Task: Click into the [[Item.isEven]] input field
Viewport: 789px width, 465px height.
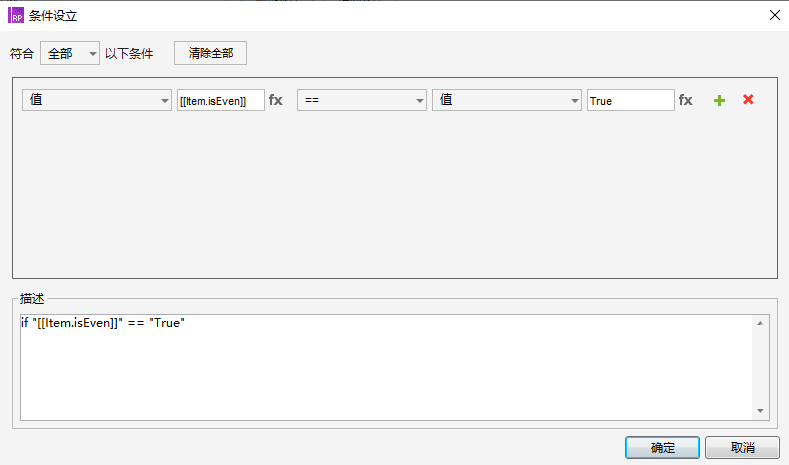Action: [x=220, y=100]
